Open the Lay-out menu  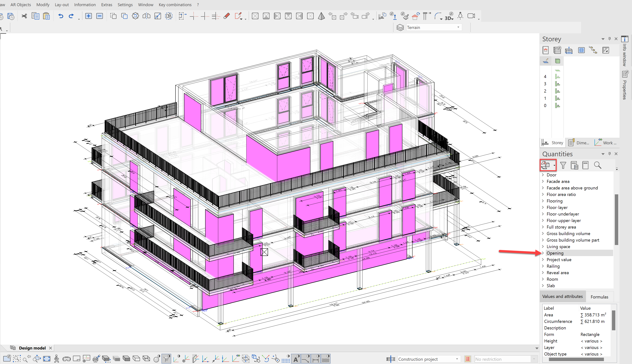tap(62, 5)
